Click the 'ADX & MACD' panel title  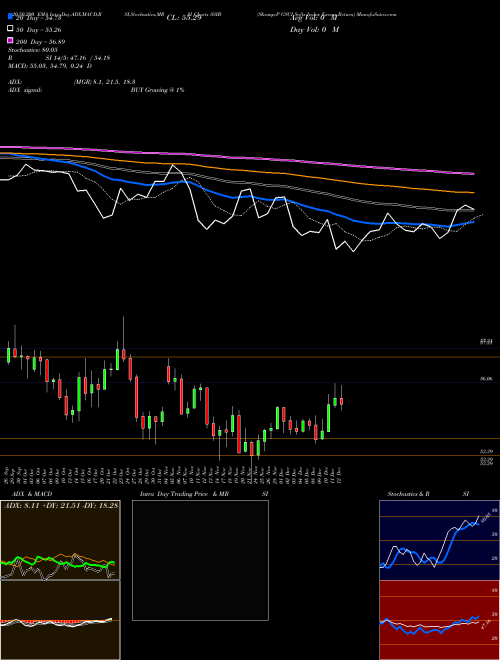pos(32,494)
